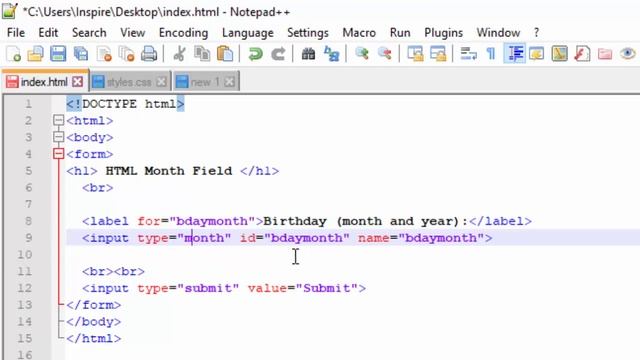
Task: Click the user defined language icon
Action: click(536, 54)
